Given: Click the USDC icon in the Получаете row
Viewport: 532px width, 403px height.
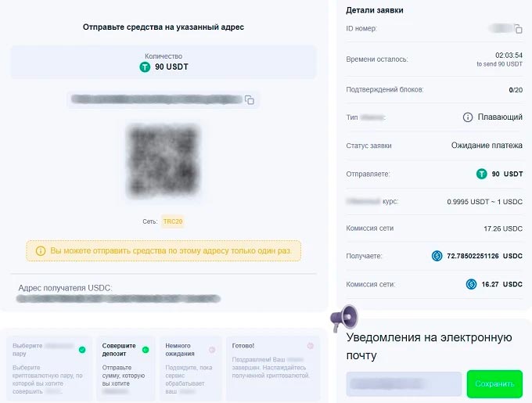Looking at the screenshot, I should [x=437, y=256].
